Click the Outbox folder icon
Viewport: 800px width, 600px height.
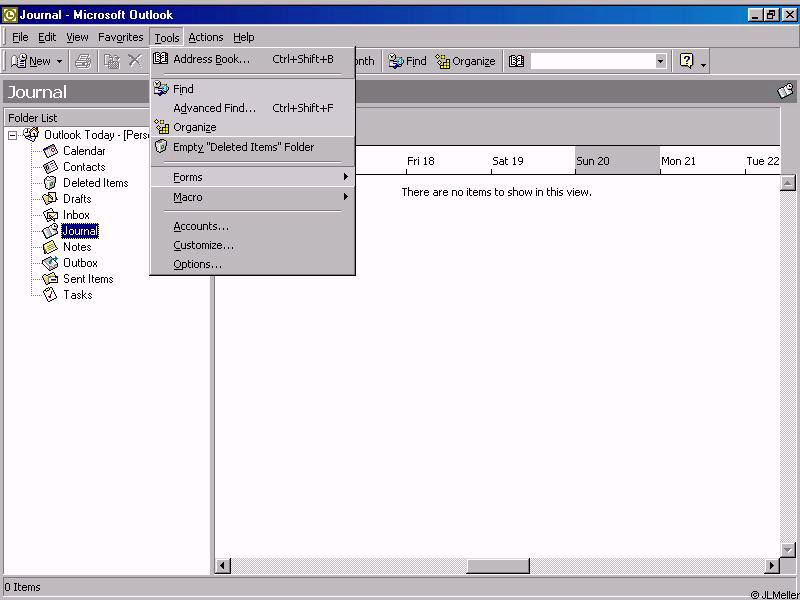(50, 263)
